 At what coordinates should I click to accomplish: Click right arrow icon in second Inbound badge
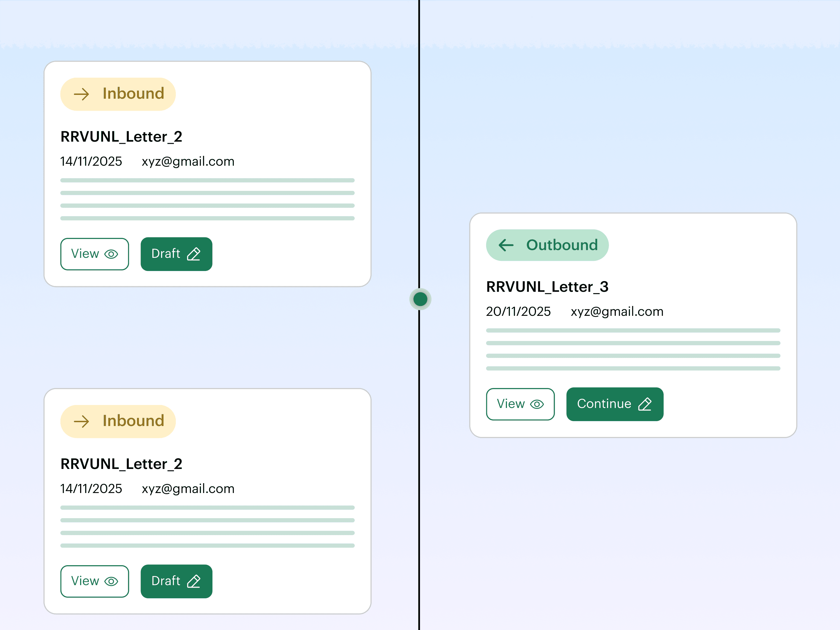coord(81,422)
